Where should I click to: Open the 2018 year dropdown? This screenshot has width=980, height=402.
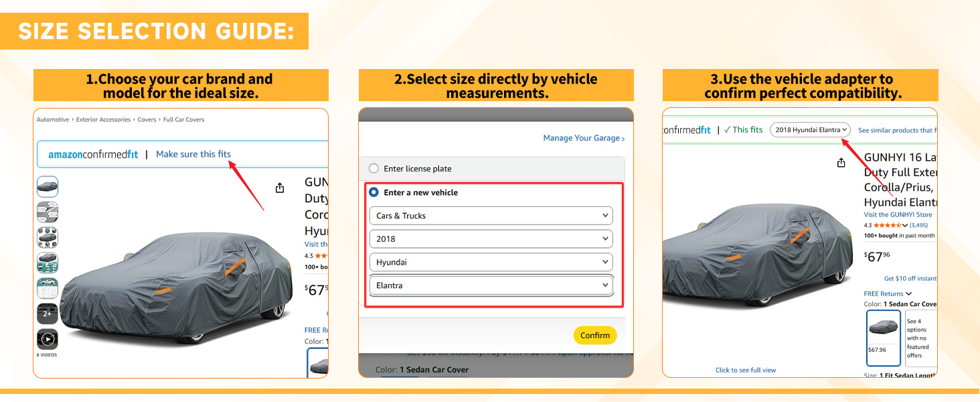tap(491, 239)
